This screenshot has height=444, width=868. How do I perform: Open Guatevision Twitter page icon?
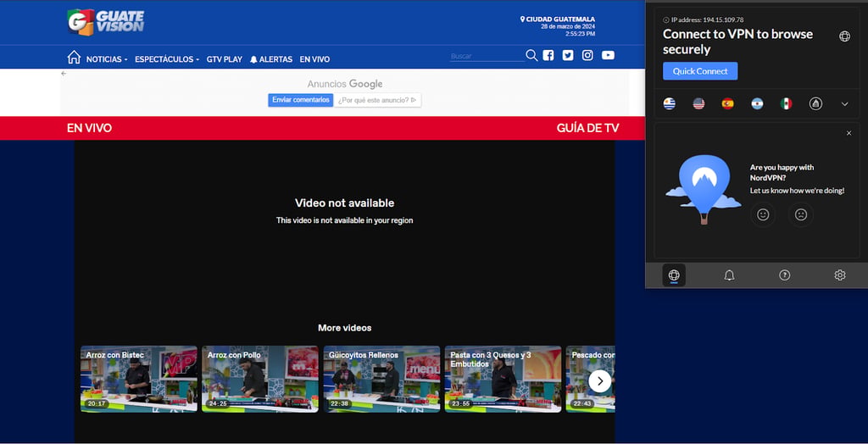coord(567,55)
